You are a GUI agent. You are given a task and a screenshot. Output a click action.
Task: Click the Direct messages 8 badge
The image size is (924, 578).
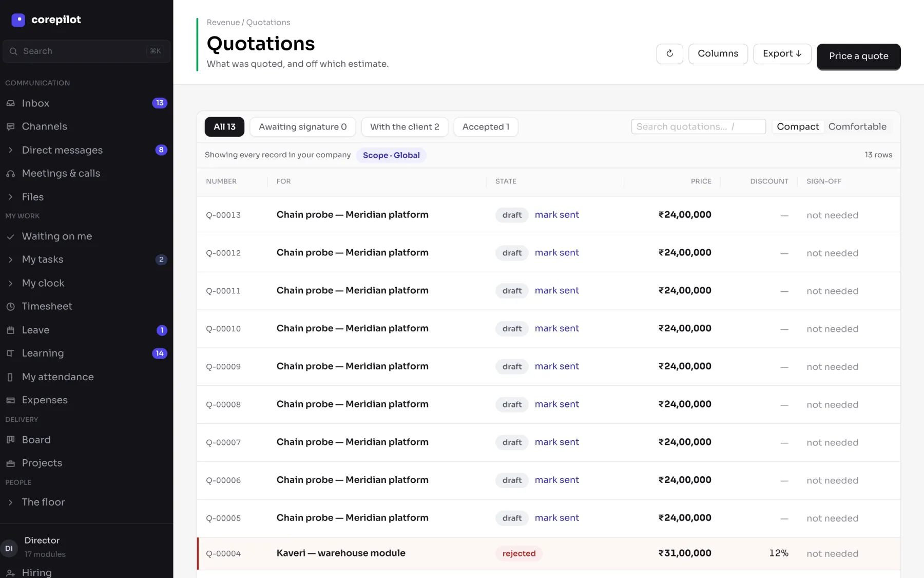(x=161, y=150)
